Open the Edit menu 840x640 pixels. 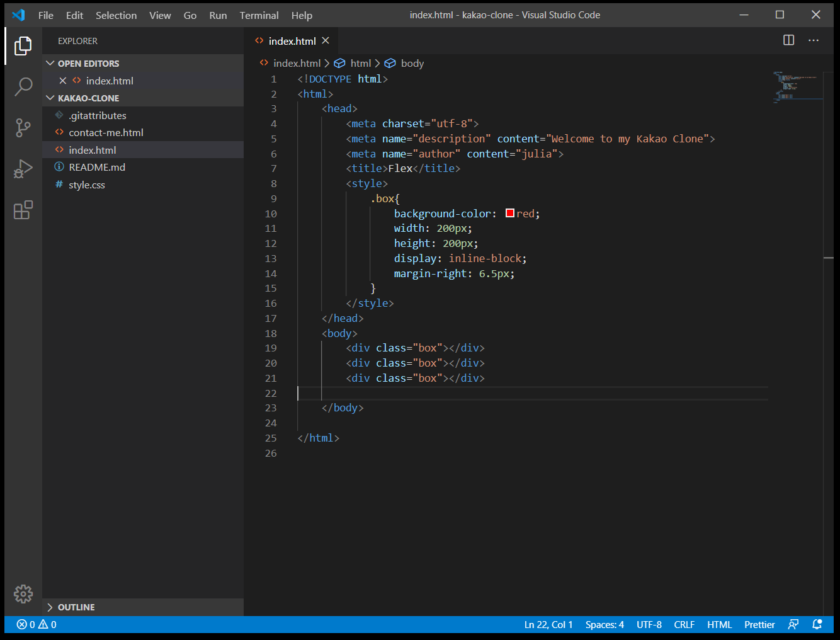(x=74, y=15)
